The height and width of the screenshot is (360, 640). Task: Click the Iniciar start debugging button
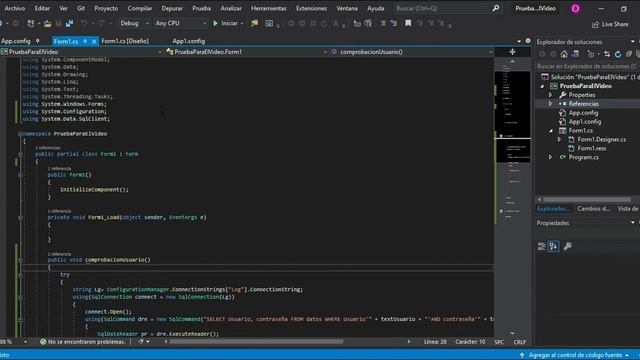point(225,24)
